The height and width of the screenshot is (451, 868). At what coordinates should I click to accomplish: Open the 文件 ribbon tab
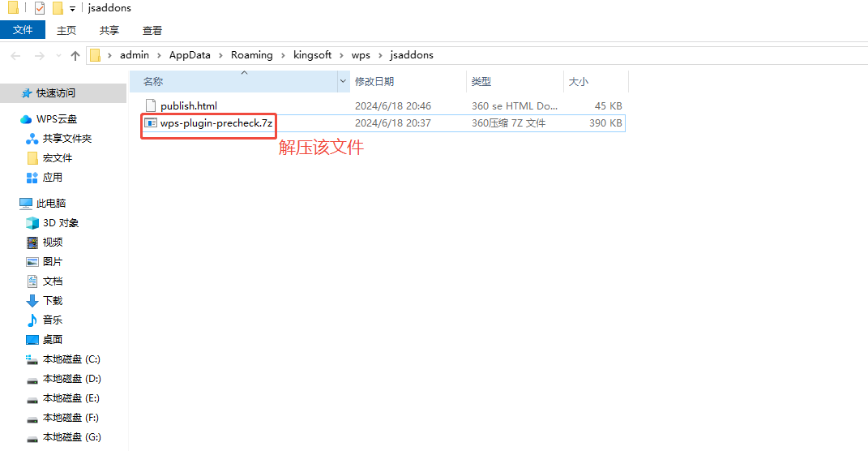coord(23,30)
